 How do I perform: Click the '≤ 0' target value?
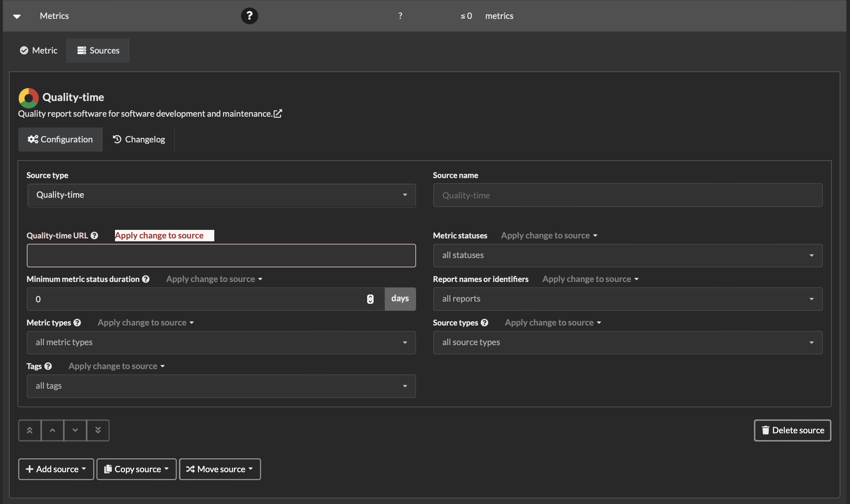pyautogui.click(x=466, y=16)
